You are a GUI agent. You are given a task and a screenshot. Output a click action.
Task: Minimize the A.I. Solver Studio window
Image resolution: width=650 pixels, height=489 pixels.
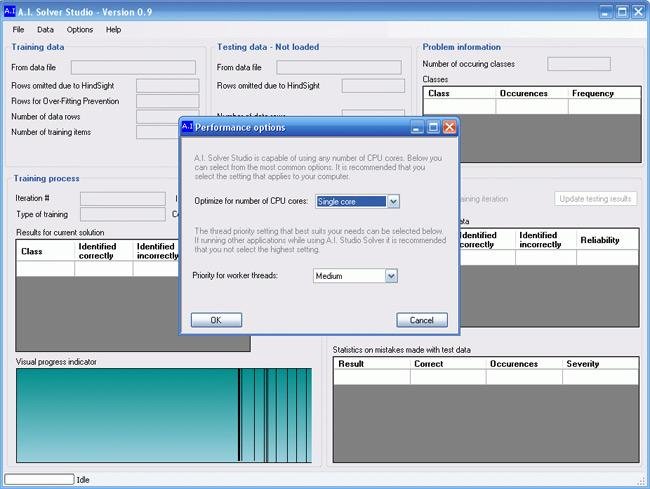606,12
